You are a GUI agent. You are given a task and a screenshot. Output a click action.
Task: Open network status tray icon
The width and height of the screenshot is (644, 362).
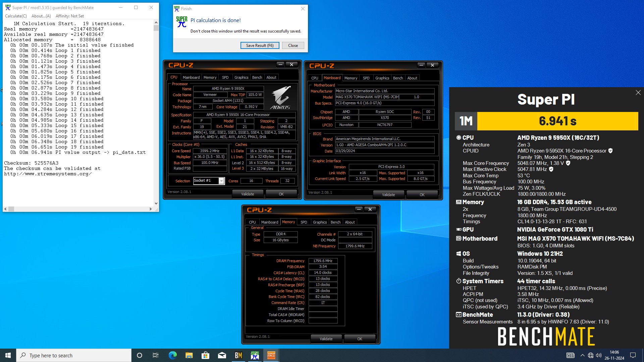591,355
